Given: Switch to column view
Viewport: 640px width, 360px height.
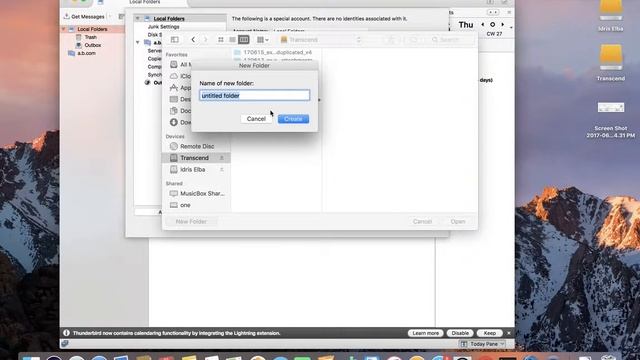Looking at the screenshot, I should [x=244, y=40].
